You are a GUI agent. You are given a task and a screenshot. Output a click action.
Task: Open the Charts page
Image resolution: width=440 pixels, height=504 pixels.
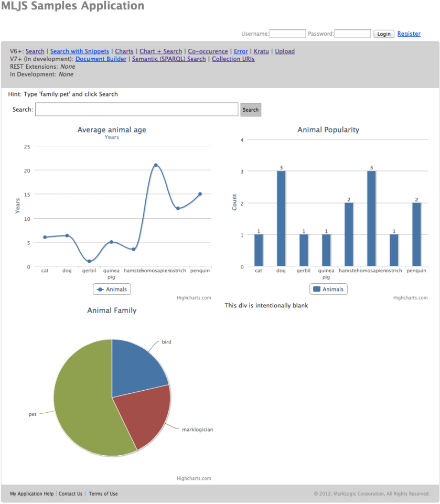pos(124,51)
